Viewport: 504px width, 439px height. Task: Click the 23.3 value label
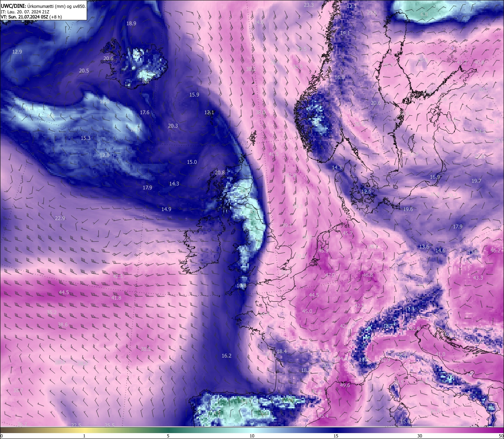click(x=309, y=5)
